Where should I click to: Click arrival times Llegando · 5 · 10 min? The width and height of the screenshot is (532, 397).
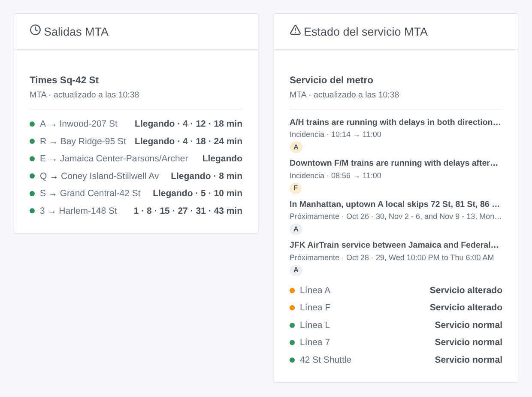[197, 194]
